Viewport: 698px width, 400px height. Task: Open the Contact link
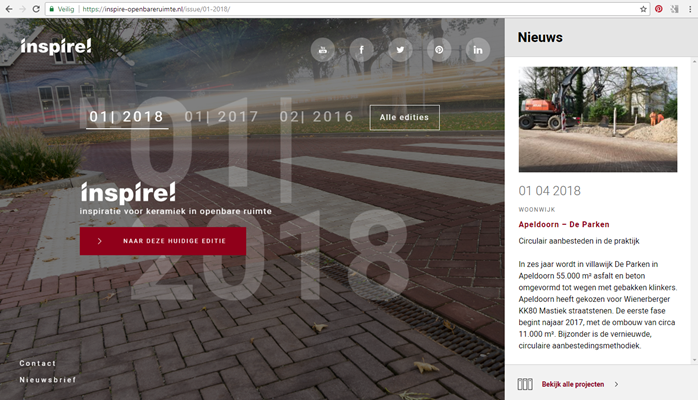click(x=38, y=363)
